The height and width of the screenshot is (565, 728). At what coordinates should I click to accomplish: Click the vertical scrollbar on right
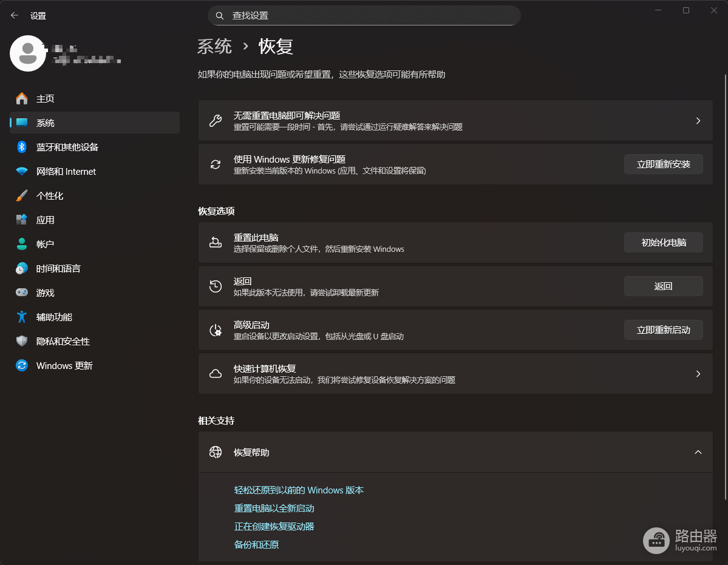click(x=725, y=286)
